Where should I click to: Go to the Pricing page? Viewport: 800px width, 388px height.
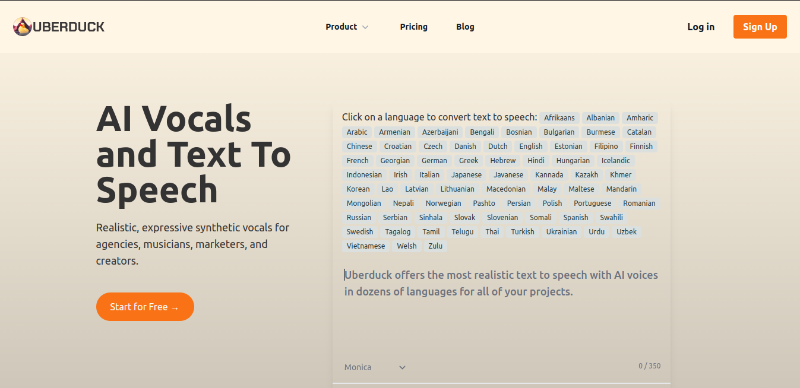(414, 27)
